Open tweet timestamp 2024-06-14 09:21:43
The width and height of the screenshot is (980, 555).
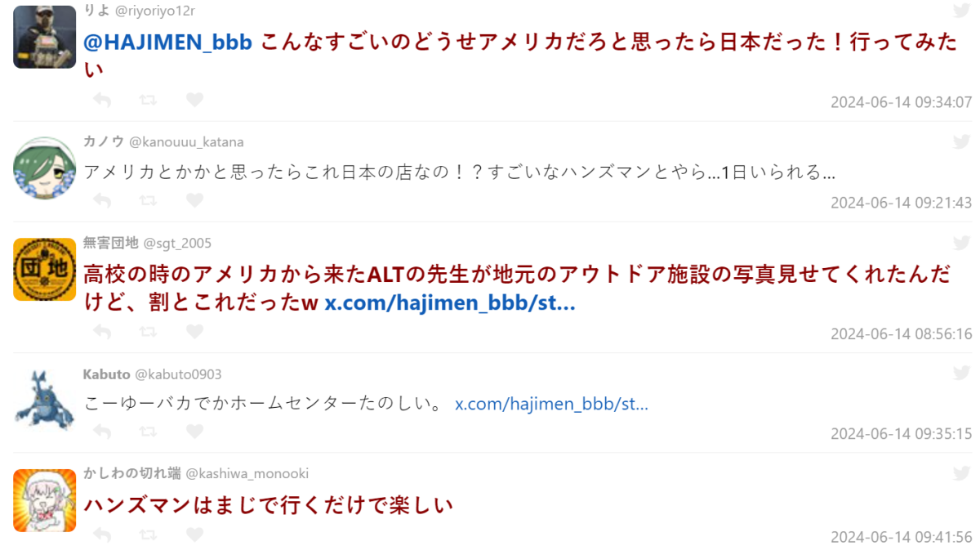click(901, 203)
